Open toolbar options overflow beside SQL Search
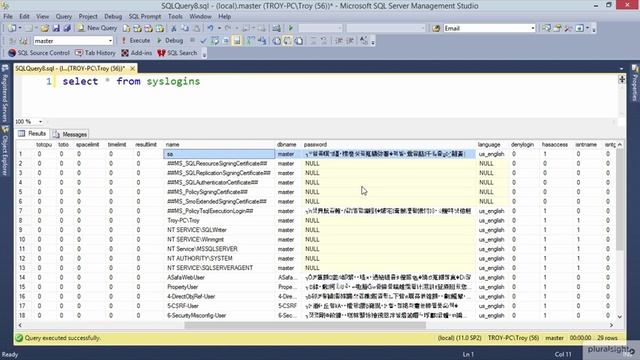This screenshot has width=640, height=360. (x=204, y=53)
